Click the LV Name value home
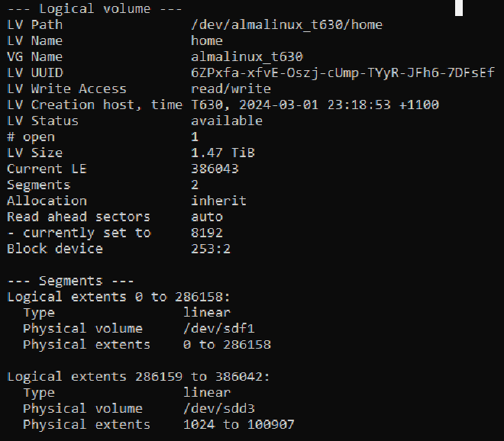This screenshot has width=504, height=441. point(207,40)
